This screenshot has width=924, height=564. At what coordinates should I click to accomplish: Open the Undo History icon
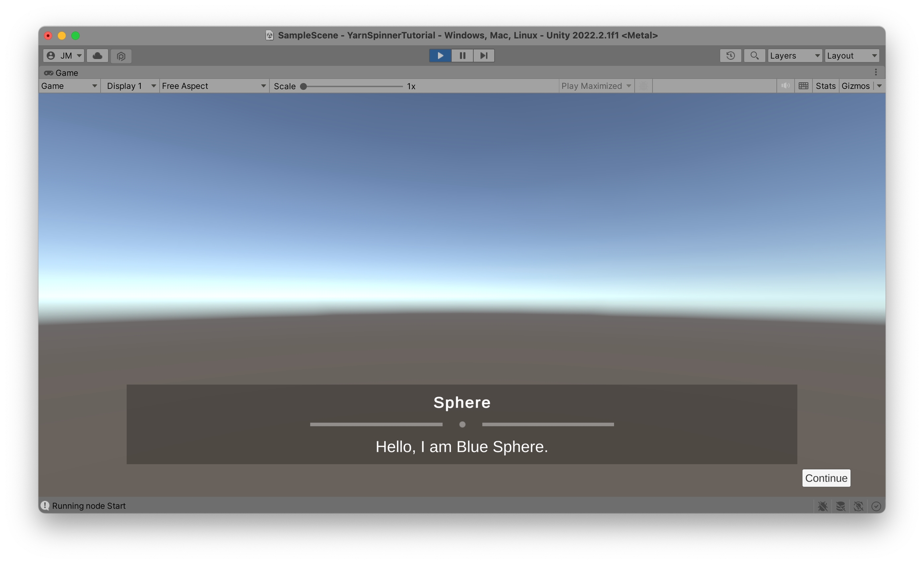[x=730, y=56]
